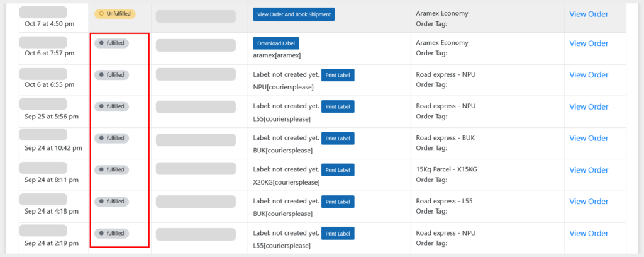Print label for Sep 24 8:11 pm order
644x257 pixels.
click(338, 169)
